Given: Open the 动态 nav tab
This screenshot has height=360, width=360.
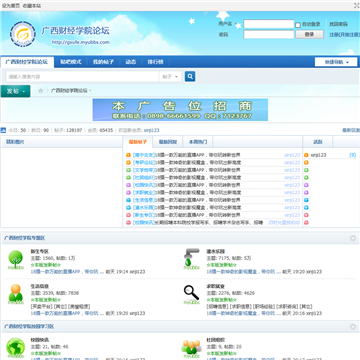Looking at the screenshot, I should [131, 62].
